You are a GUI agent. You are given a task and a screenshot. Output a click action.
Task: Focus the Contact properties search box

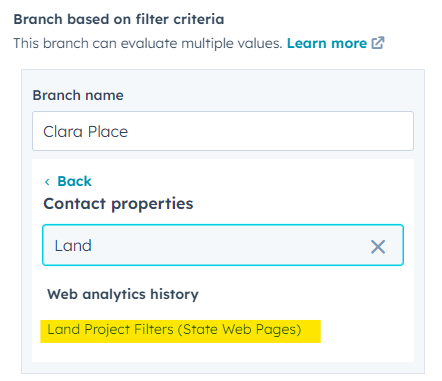click(223, 245)
